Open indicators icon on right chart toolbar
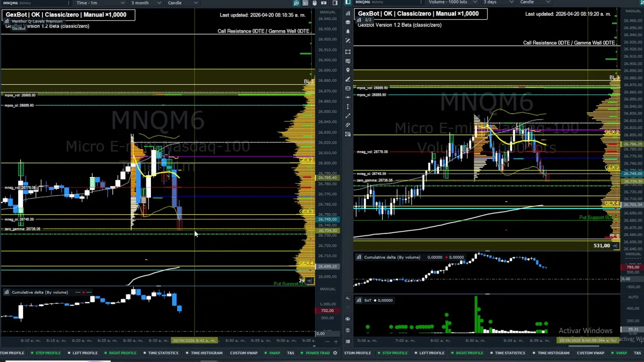 coord(348,13)
